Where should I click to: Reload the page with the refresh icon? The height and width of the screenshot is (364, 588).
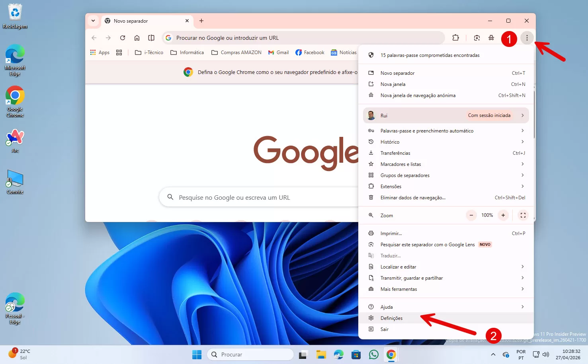(123, 38)
